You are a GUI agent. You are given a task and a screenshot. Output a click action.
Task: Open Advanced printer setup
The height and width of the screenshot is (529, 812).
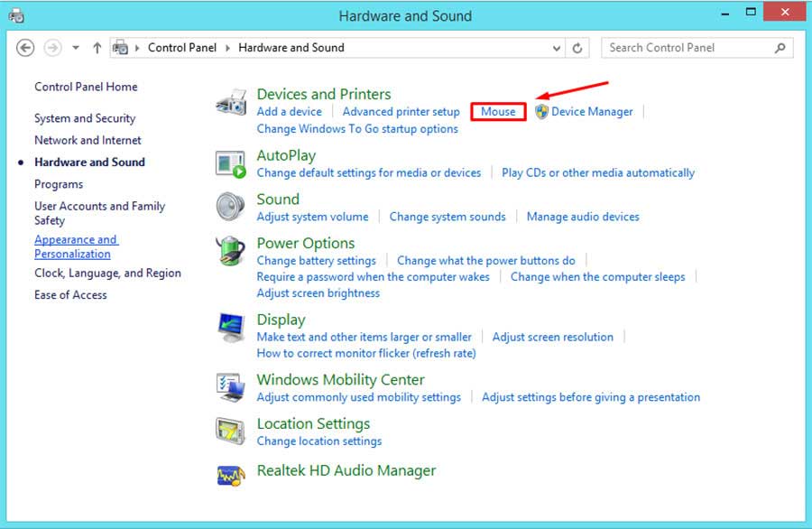[401, 111]
